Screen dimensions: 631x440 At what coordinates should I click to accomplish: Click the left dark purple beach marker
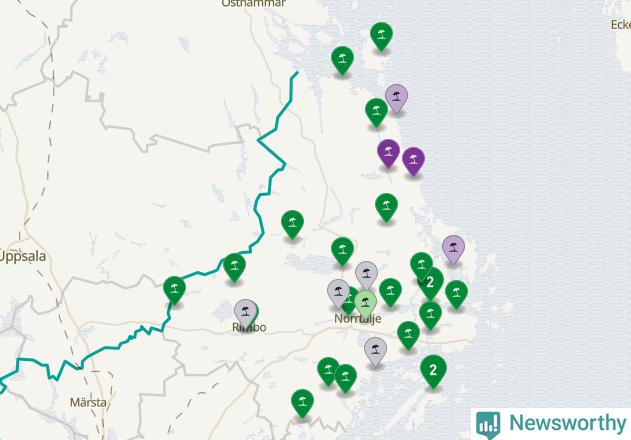tap(388, 153)
